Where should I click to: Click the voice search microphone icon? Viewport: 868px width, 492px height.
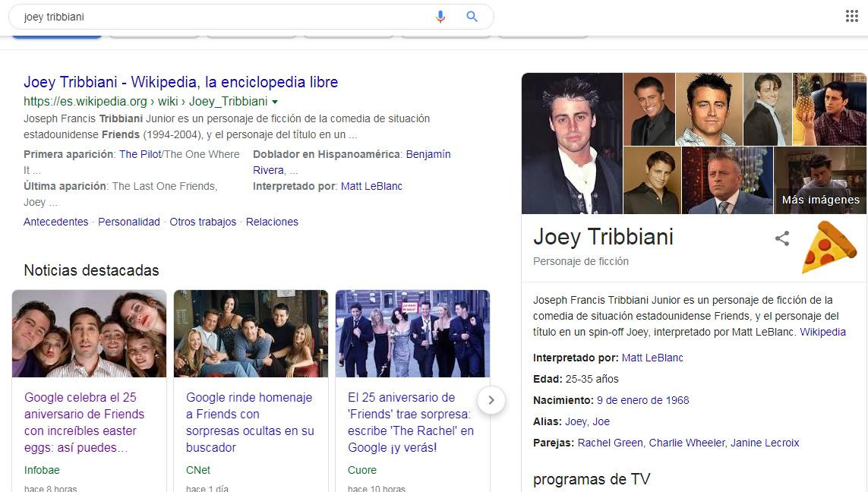click(x=440, y=17)
